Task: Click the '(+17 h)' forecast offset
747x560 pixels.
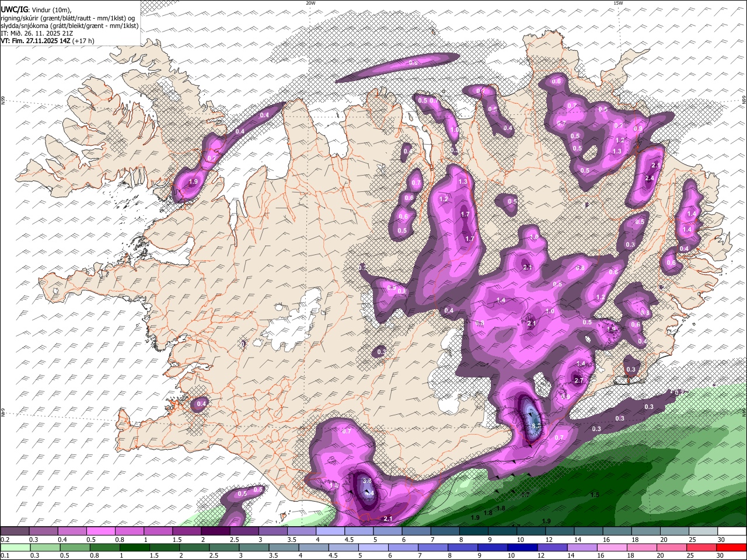Action: (x=83, y=41)
